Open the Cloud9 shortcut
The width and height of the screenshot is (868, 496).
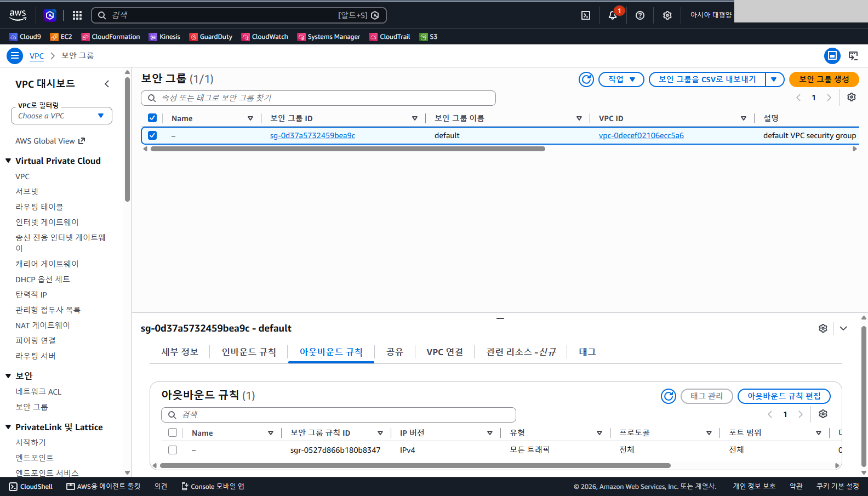(25, 37)
